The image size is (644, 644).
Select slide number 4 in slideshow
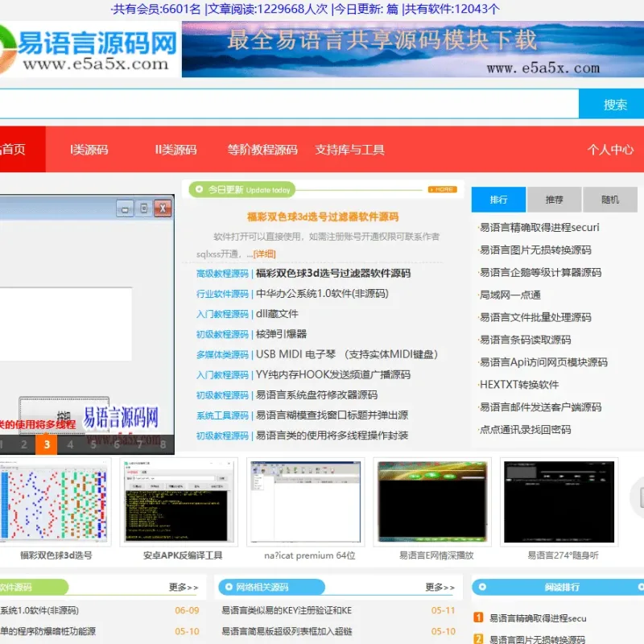click(x=70, y=444)
